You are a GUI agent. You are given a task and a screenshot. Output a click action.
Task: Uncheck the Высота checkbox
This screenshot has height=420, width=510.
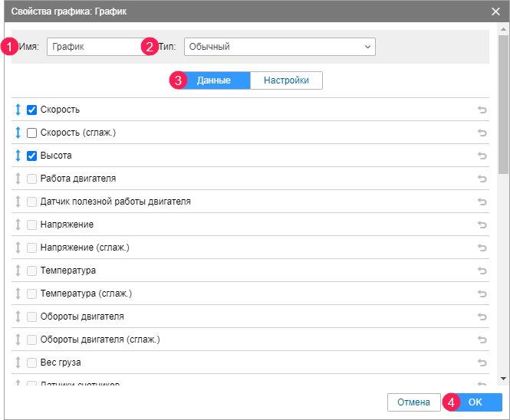tap(32, 156)
